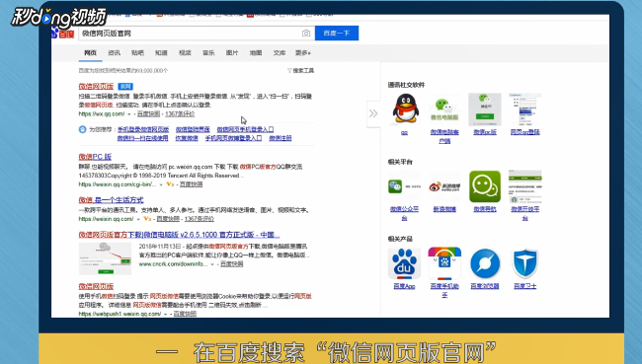
Task: Focus the search box containing 微信网页版官网
Action: (197, 34)
